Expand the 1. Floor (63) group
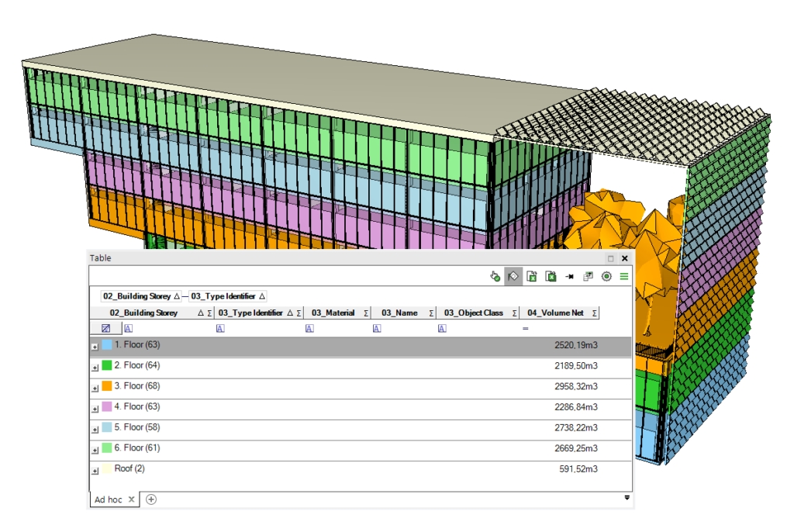 pyautogui.click(x=95, y=346)
